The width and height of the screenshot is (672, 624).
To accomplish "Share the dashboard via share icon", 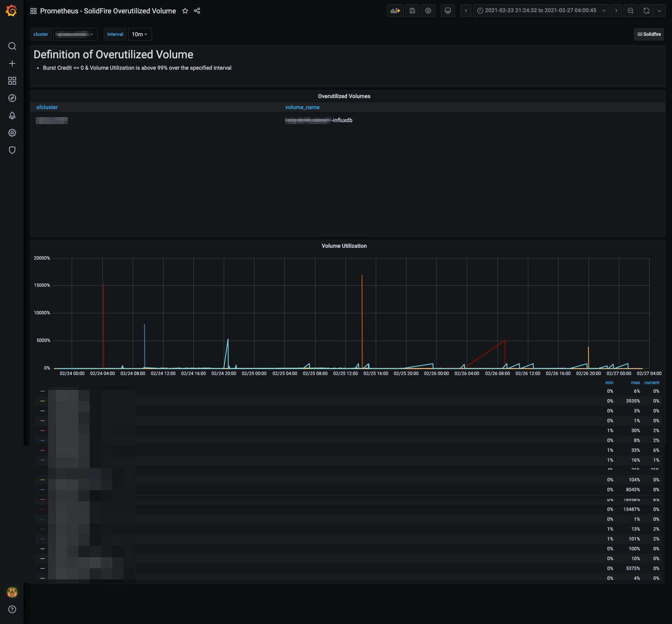I will (x=197, y=11).
